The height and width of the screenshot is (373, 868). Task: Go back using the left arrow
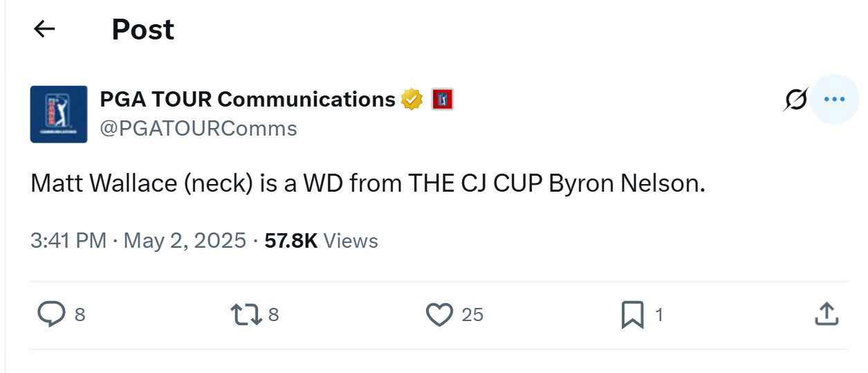point(44,29)
